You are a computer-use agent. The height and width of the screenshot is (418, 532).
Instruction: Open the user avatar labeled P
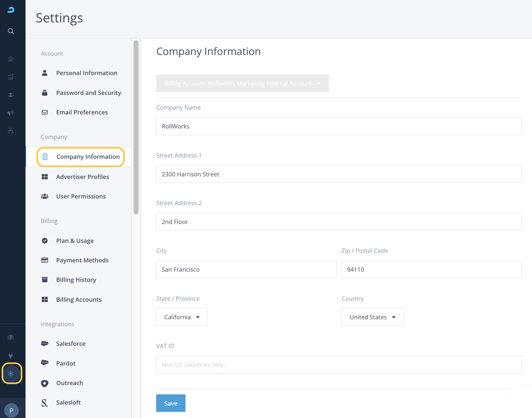click(x=11, y=410)
